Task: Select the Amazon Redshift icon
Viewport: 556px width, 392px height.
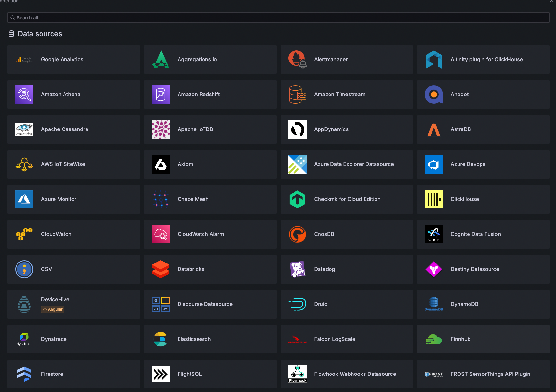Action: coord(161,95)
